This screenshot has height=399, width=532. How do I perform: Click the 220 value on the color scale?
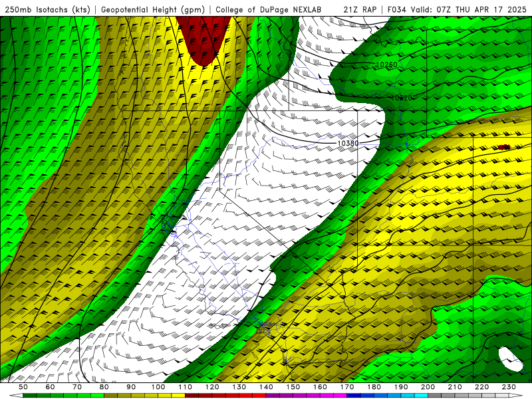[x=481, y=387]
